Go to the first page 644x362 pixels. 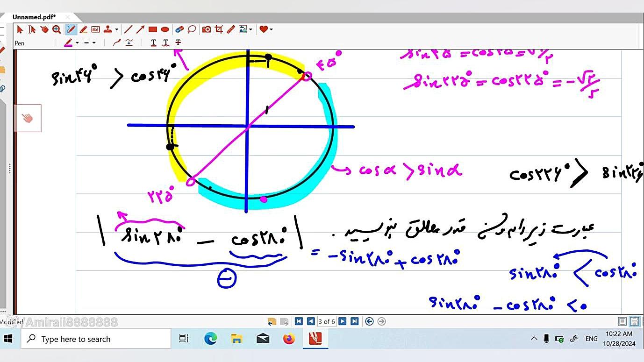pos(299,321)
